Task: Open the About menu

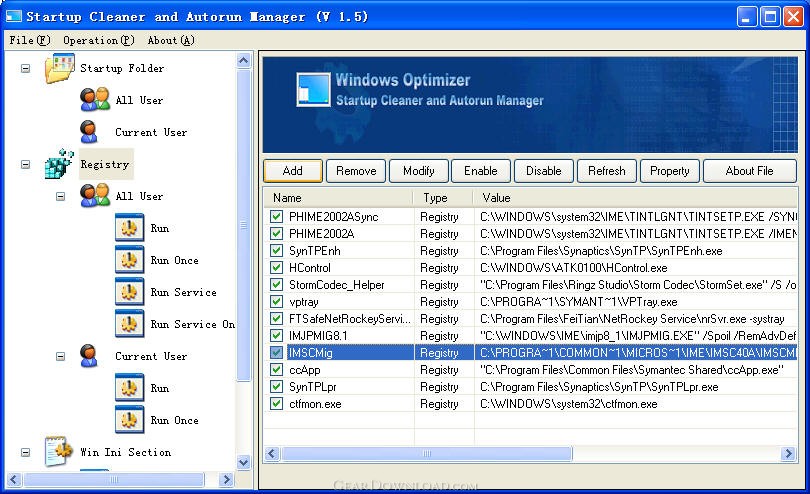Action: click(171, 40)
